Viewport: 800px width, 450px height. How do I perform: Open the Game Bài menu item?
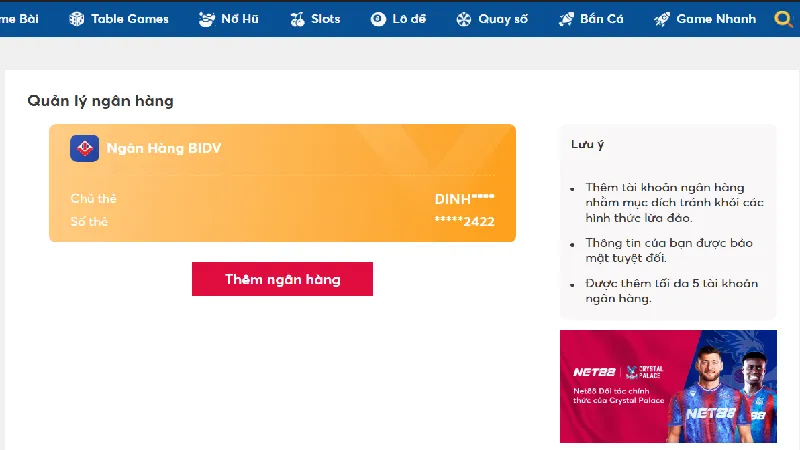[x=20, y=19]
